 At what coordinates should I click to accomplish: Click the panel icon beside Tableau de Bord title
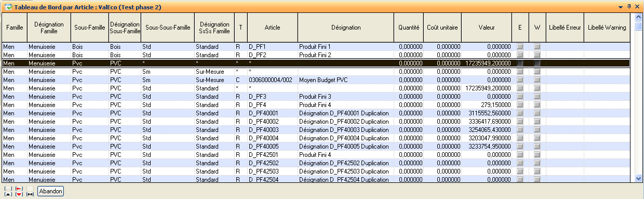[8, 6]
